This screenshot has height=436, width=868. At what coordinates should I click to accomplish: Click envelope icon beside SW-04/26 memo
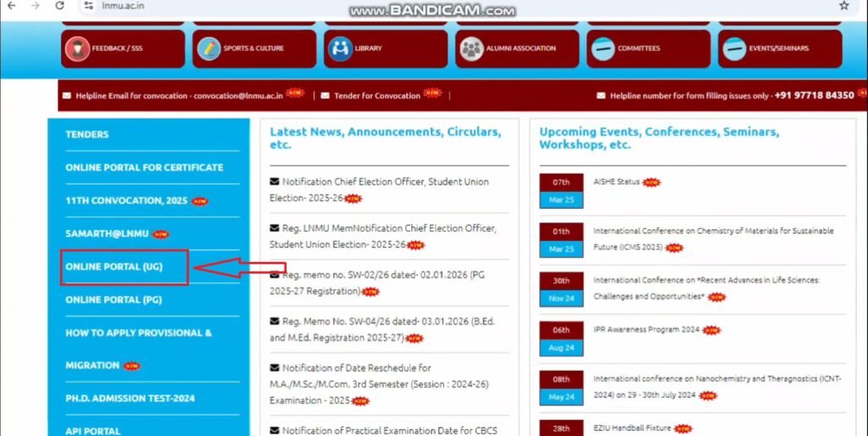pyautogui.click(x=275, y=321)
